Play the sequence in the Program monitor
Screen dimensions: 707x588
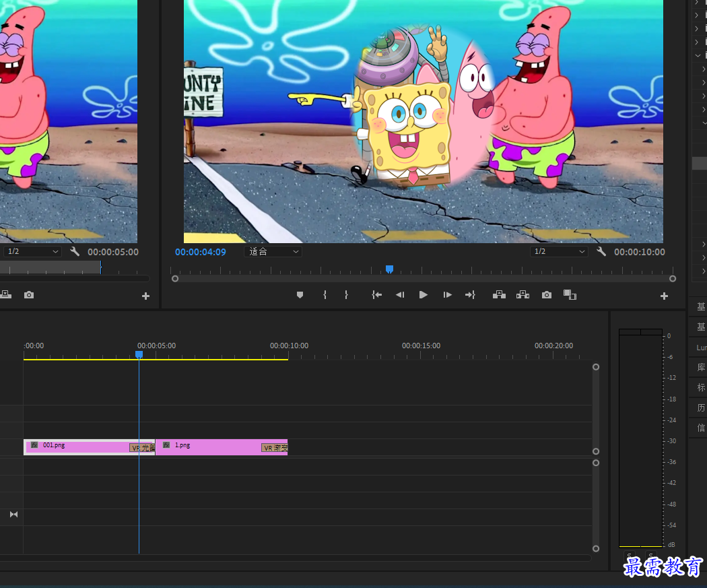pyautogui.click(x=423, y=295)
